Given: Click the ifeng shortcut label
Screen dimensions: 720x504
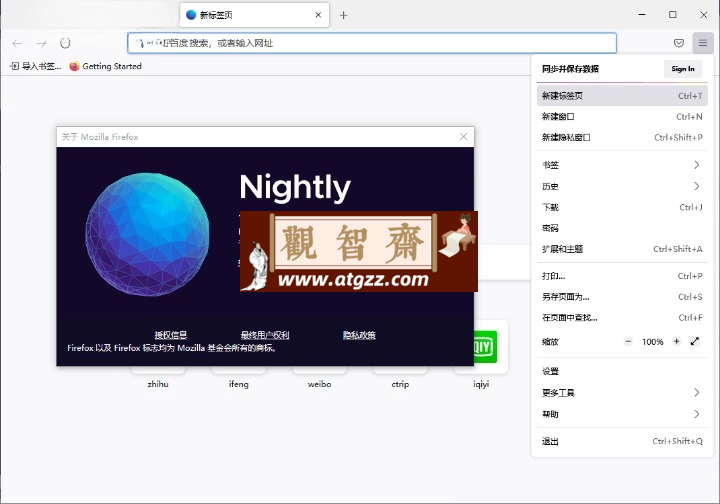Looking at the screenshot, I should [239, 384].
